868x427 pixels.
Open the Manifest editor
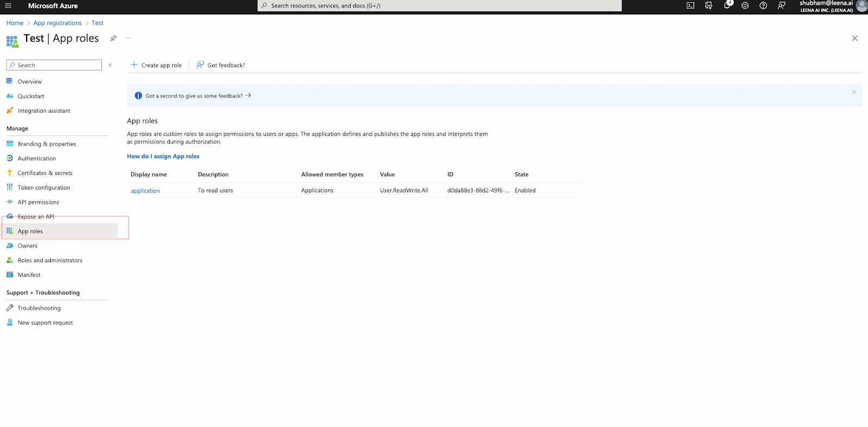(29, 275)
